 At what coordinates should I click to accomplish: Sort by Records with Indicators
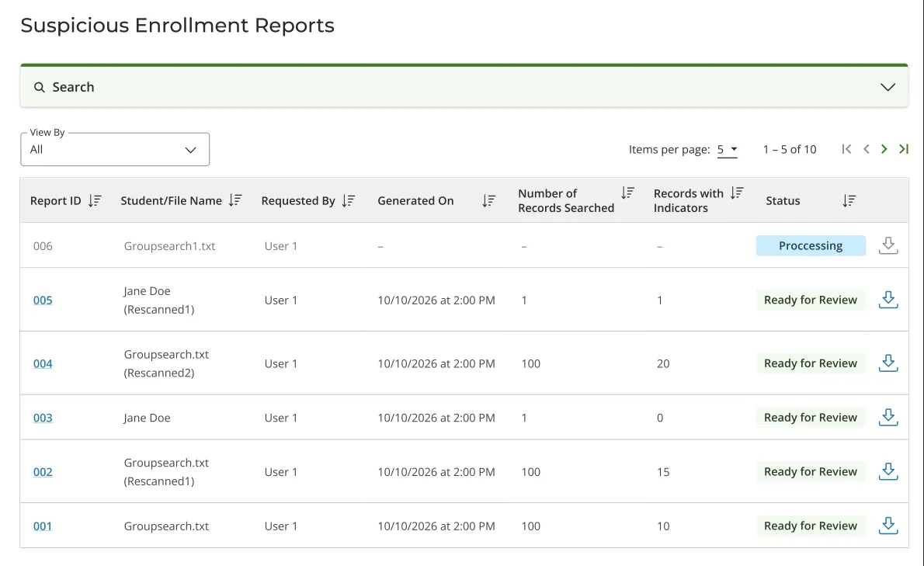pos(737,193)
